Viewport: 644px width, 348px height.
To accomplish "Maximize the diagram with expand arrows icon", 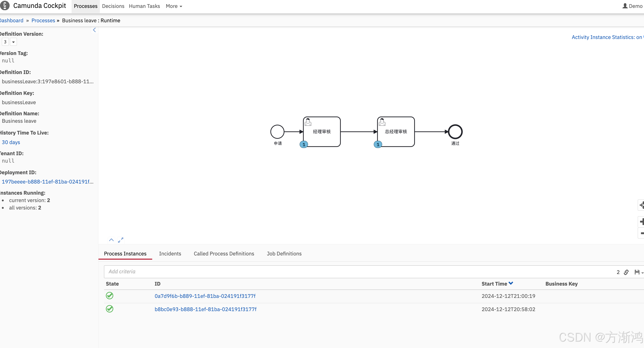I will [x=120, y=240].
